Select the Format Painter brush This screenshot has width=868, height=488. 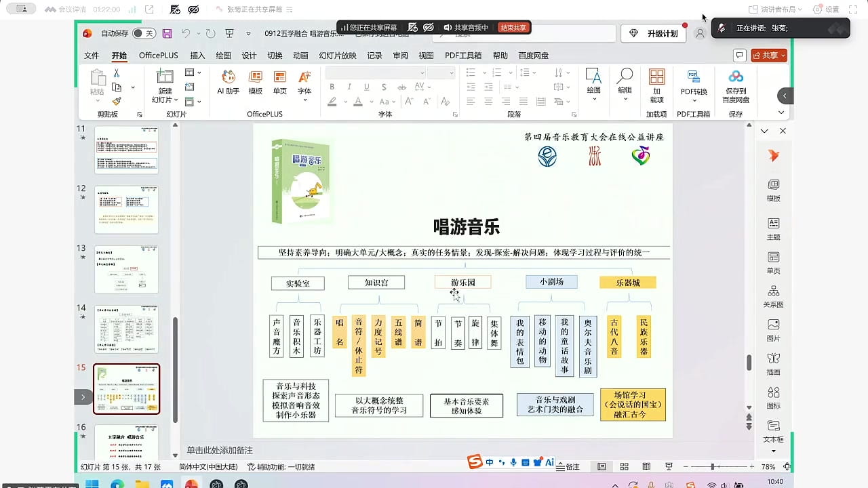coord(117,101)
